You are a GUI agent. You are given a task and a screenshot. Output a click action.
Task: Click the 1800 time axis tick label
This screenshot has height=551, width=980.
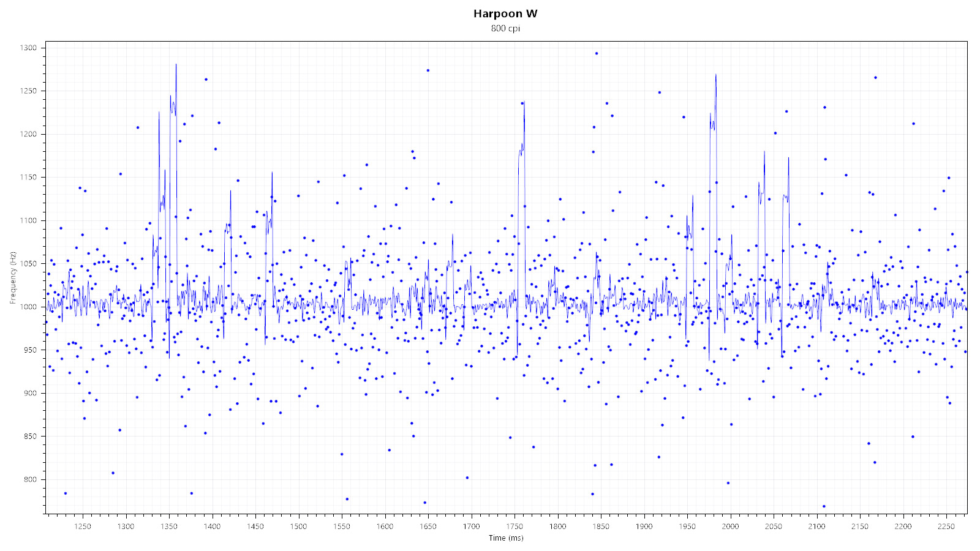[x=557, y=527]
